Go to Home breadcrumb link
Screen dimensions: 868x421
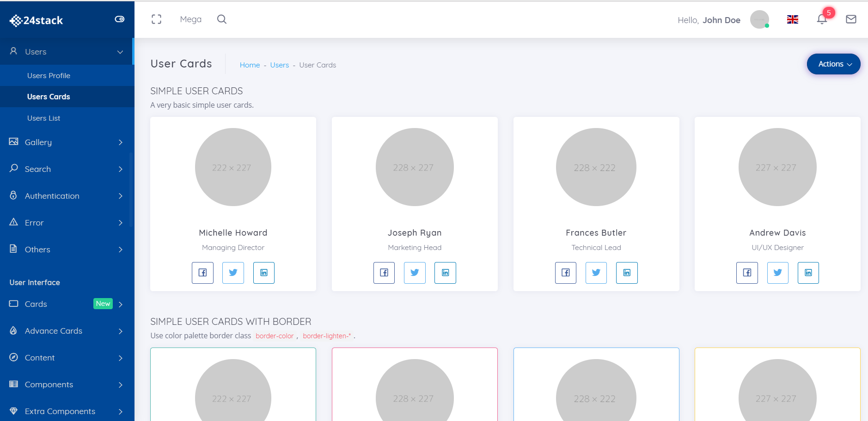point(250,65)
